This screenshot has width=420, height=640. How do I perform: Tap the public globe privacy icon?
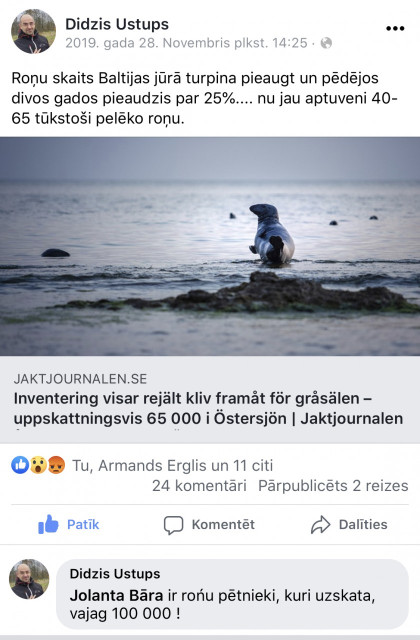[x=326, y=43]
